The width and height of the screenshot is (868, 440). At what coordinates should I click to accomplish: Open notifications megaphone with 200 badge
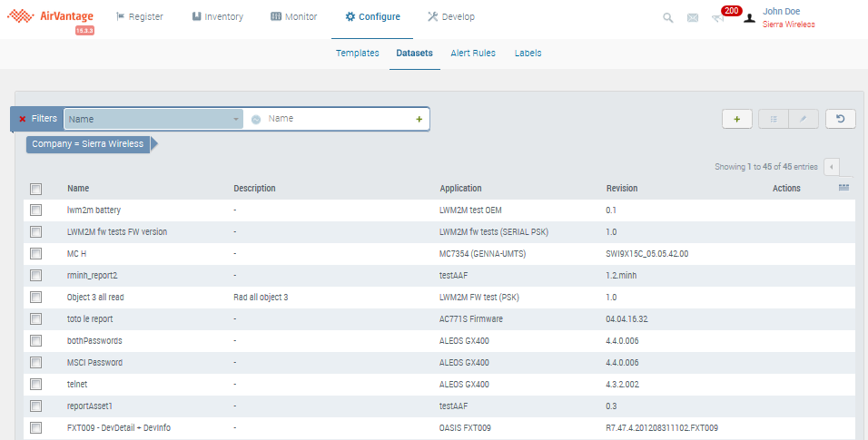[719, 17]
